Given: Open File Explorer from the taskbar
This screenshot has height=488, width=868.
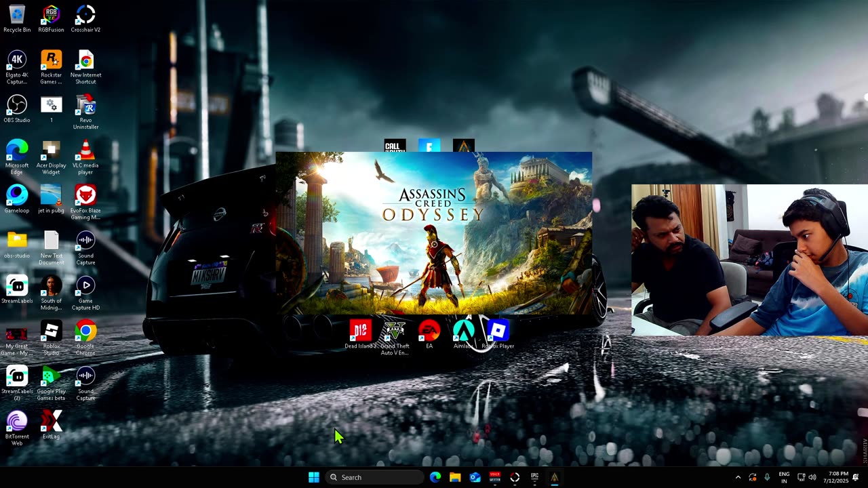Looking at the screenshot, I should point(455,477).
